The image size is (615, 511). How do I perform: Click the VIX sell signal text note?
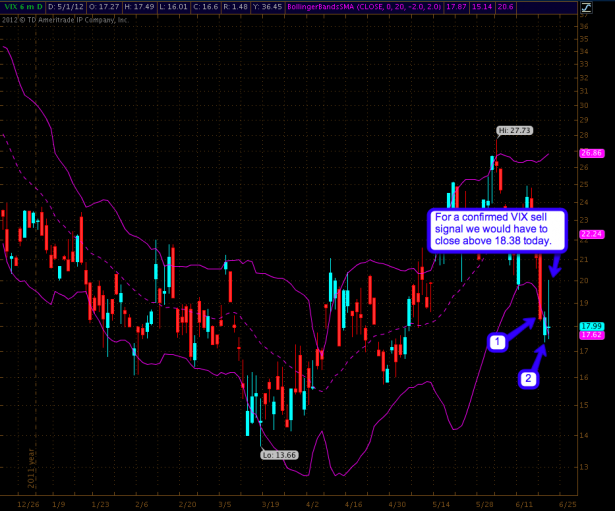pos(495,229)
